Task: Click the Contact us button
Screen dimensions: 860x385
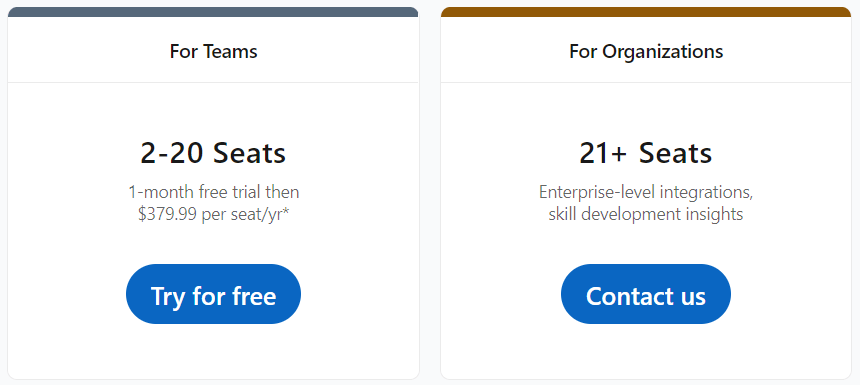Action: (x=646, y=294)
